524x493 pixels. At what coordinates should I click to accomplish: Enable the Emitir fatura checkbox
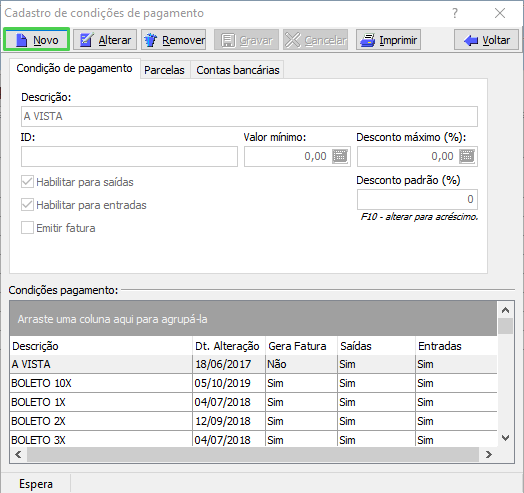(x=27, y=228)
